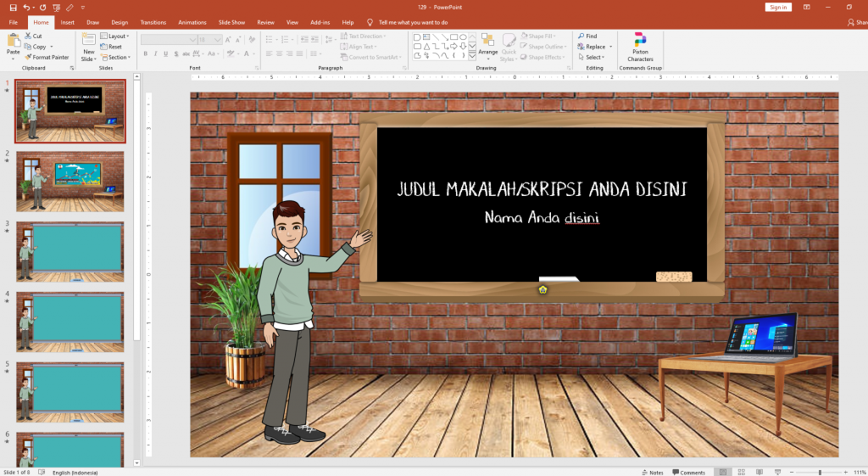Switch to the Insert tab
This screenshot has height=476, width=868.
(68, 22)
